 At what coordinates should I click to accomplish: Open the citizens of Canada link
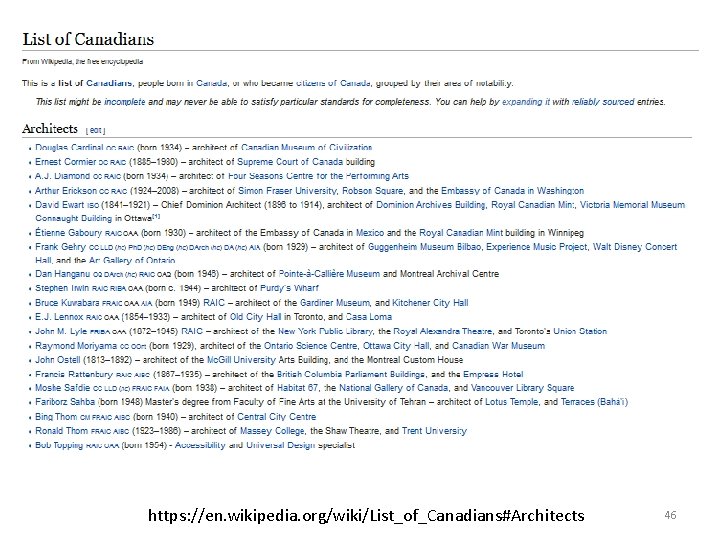click(x=333, y=83)
